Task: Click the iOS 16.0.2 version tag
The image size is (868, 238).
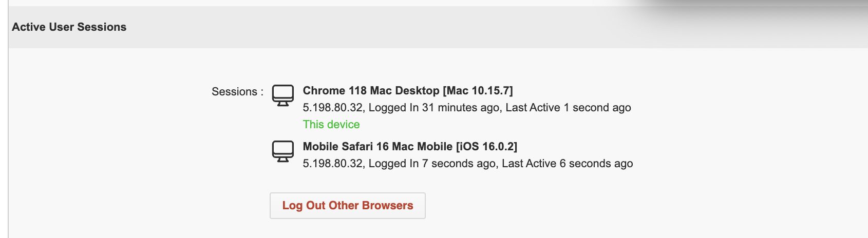Action: pos(486,147)
